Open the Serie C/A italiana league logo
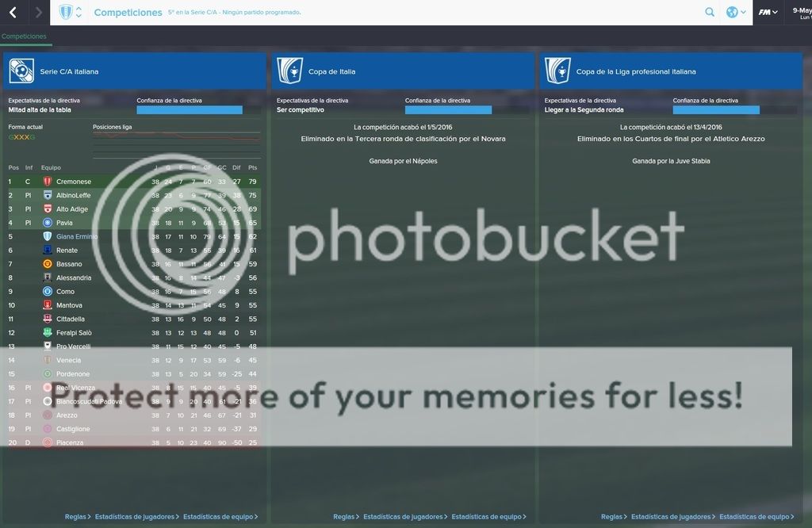Screen dimensions: 812x528 coord(21,71)
